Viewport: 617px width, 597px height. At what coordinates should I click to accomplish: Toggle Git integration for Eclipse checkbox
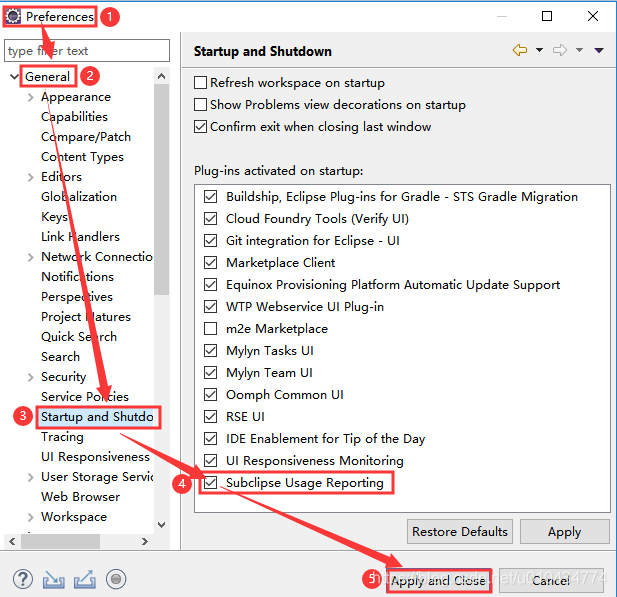(211, 240)
